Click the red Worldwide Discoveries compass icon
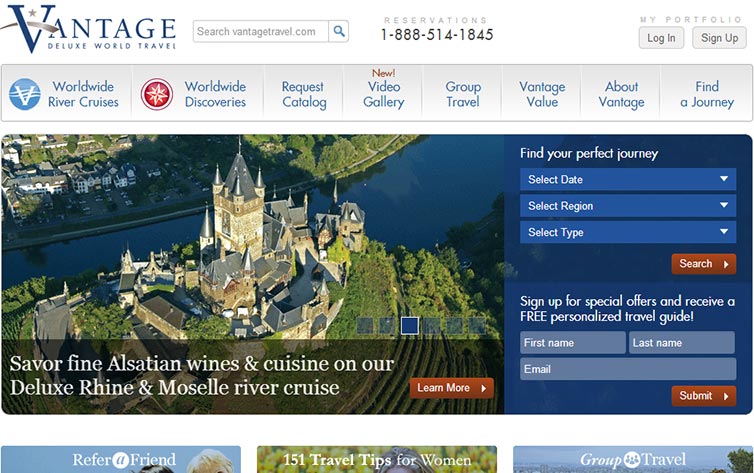 [157, 94]
